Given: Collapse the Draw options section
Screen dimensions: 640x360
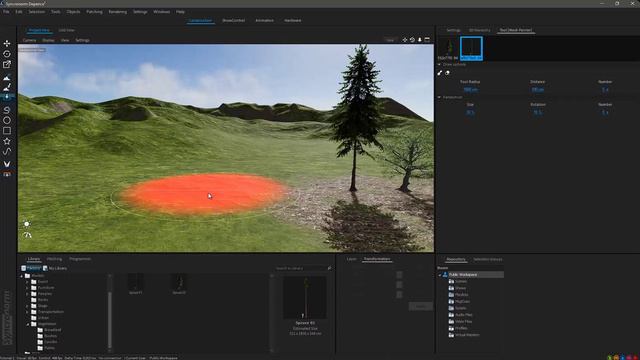Looking at the screenshot, I should pos(439,64).
